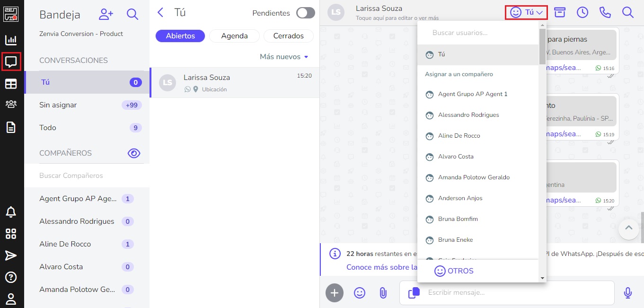
Task: Open the apps grid icon in sidebar
Action: [11, 234]
